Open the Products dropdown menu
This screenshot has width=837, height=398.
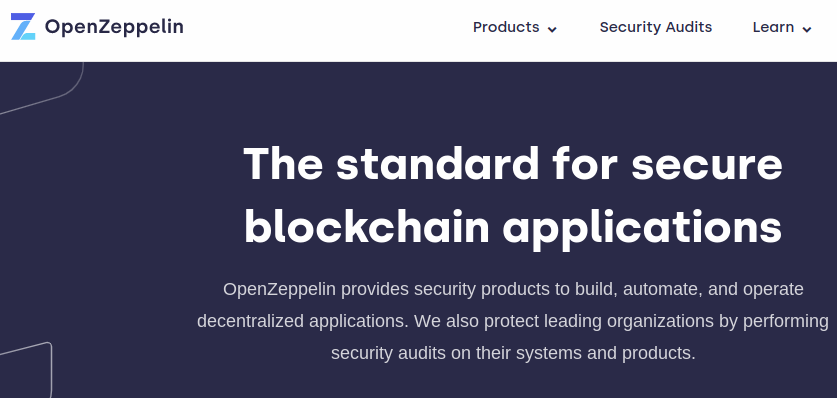tap(515, 27)
